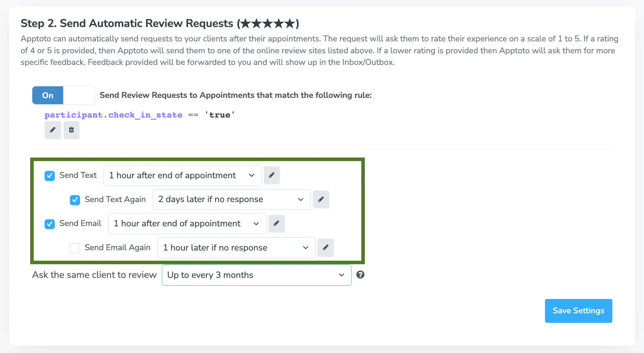This screenshot has width=644, height=353.
Task: Open the Send Email timing dropdown
Action: tap(186, 224)
